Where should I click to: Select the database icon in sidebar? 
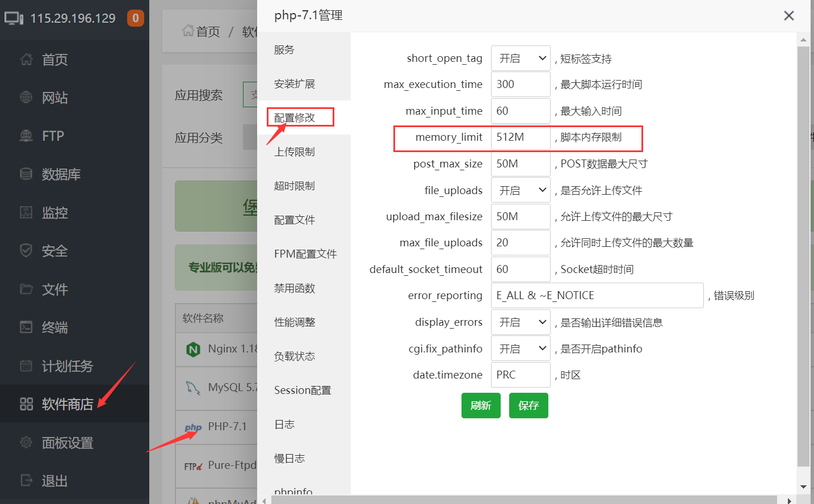coord(26,174)
